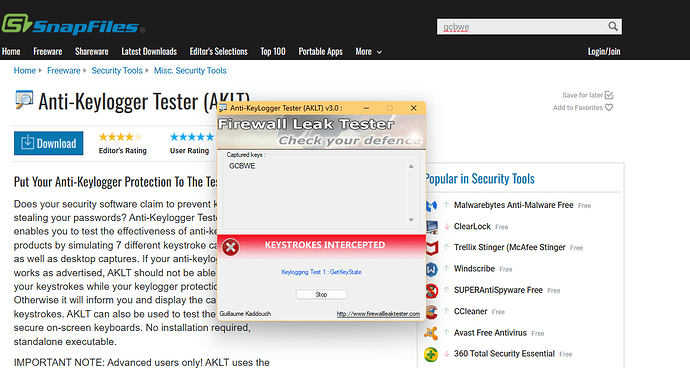Image resolution: width=690 pixels, height=368 pixels.
Task: Click the Trellix Stinger shield icon
Action: 431,248
